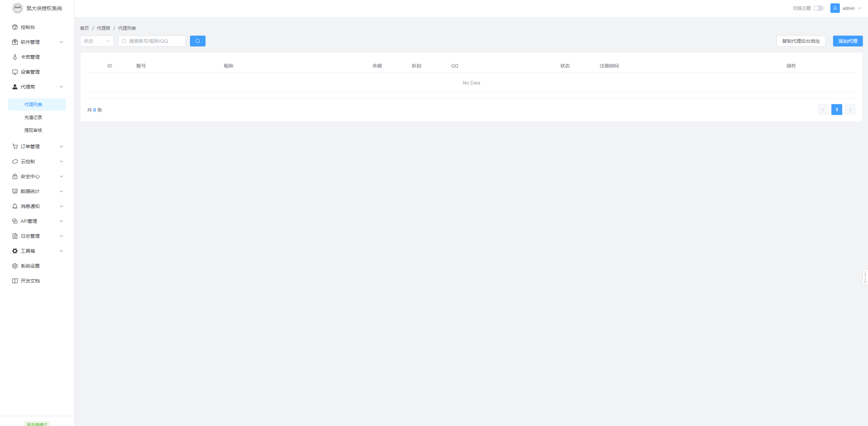Click the 开发文档 book icon
868x426 pixels.
[x=15, y=281]
